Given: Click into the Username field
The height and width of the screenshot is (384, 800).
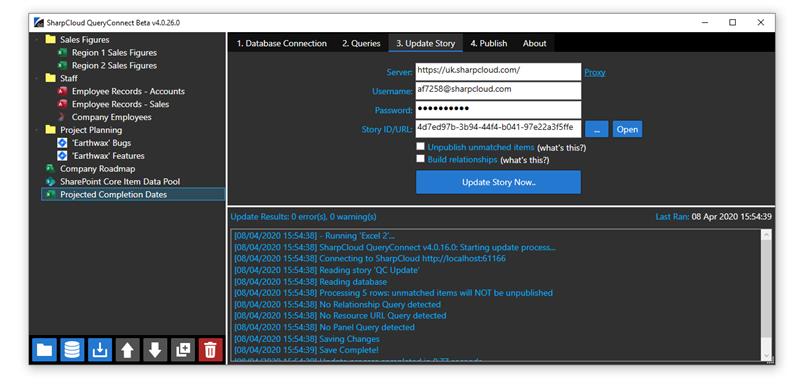Looking at the screenshot, I should 498,90.
